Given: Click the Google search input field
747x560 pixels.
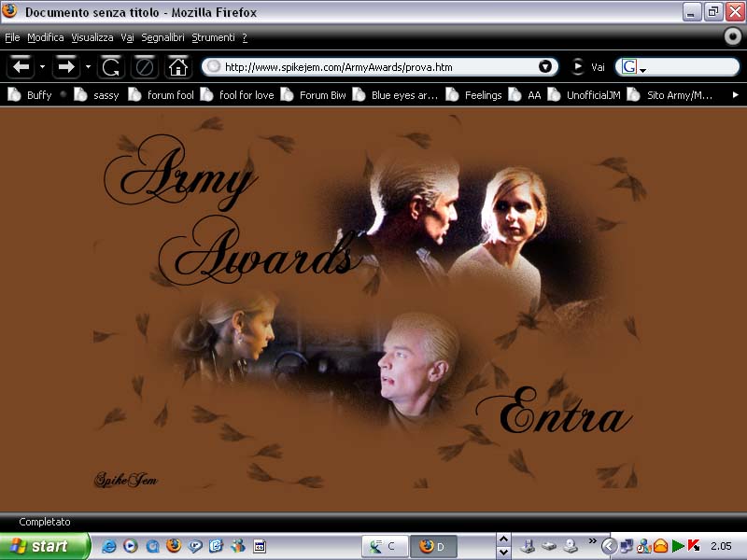Looking at the screenshot, I should pos(691,66).
